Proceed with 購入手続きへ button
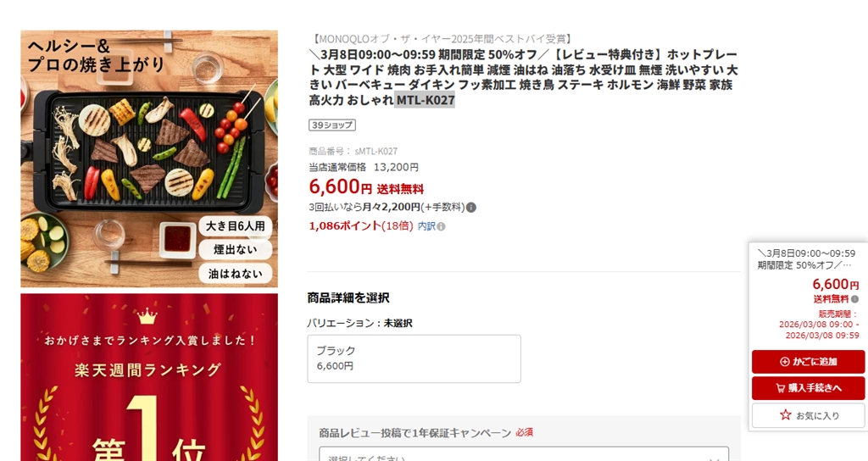The width and height of the screenshot is (868, 461). tap(808, 388)
